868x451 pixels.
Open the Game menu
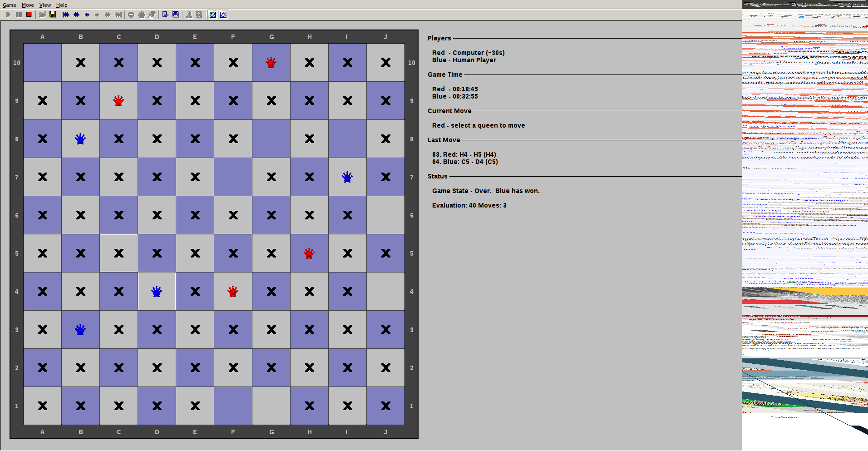9,5
